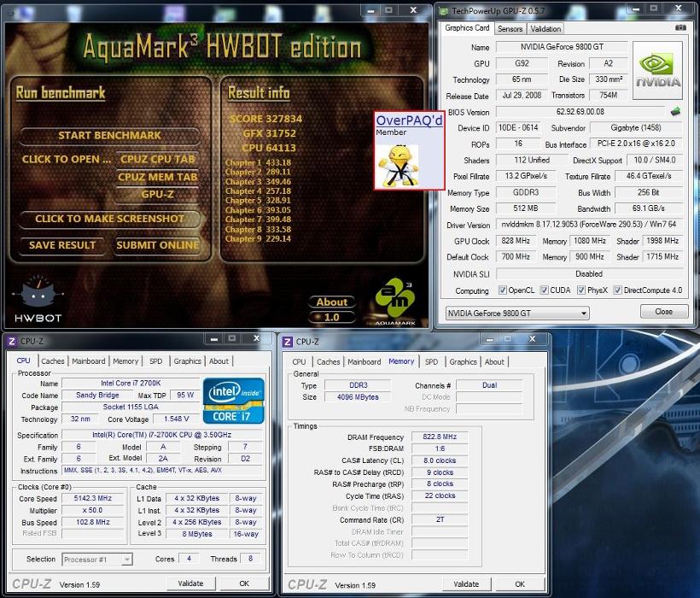Click the GFX 31752 result text

(269, 133)
